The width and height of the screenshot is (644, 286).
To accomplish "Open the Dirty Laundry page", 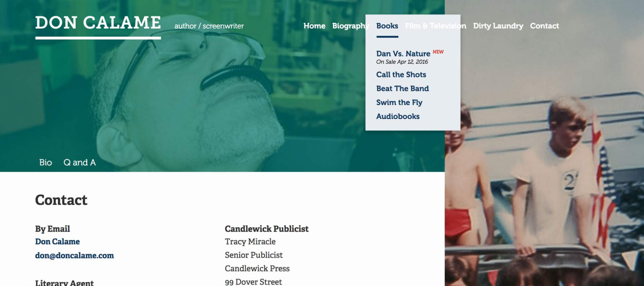I will point(498,26).
